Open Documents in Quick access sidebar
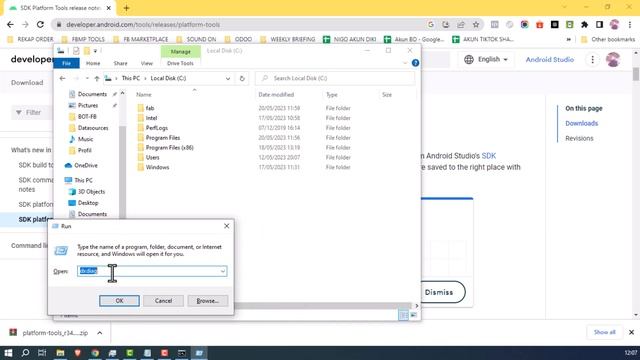 point(92,94)
